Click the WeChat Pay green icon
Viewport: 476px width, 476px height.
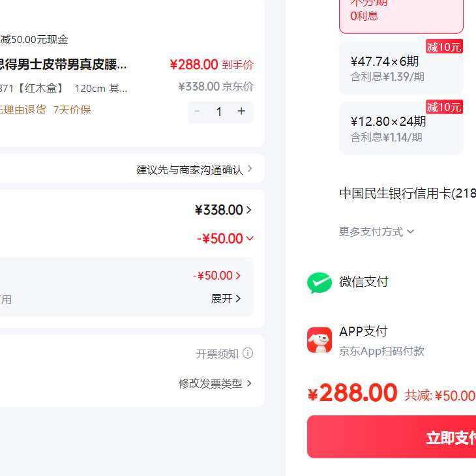[320, 282]
